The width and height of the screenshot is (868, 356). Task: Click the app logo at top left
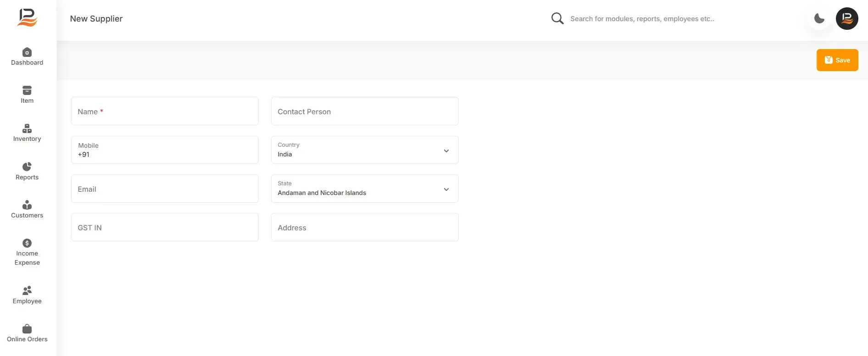[x=27, y=18]
